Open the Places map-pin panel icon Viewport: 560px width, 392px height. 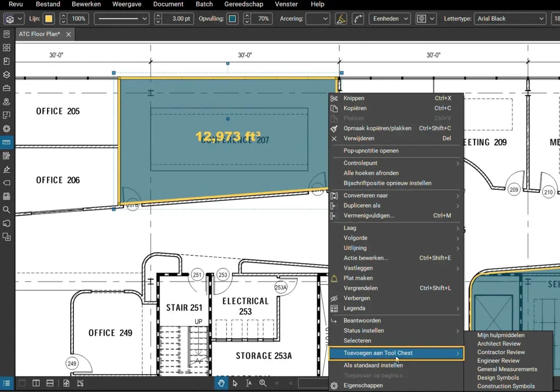[7, 102]
